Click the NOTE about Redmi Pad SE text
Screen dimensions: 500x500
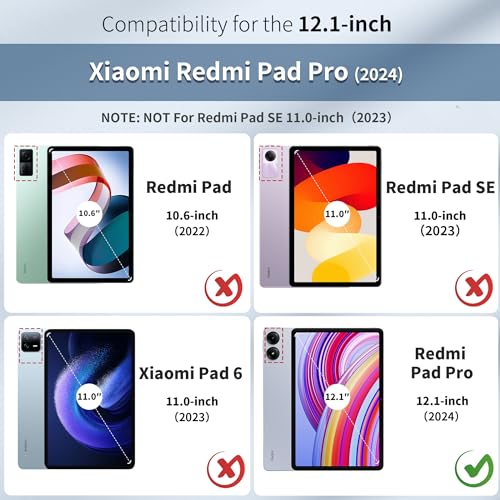246,118
